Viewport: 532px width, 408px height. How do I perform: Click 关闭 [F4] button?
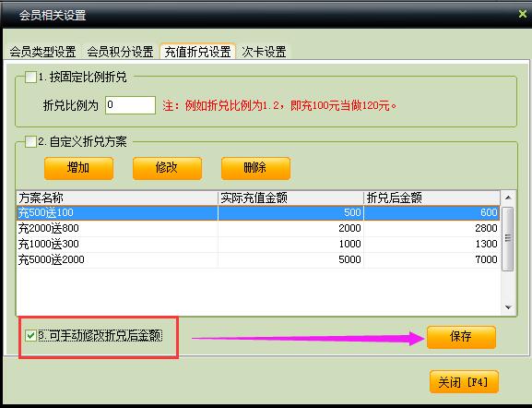tap(464, 382)
